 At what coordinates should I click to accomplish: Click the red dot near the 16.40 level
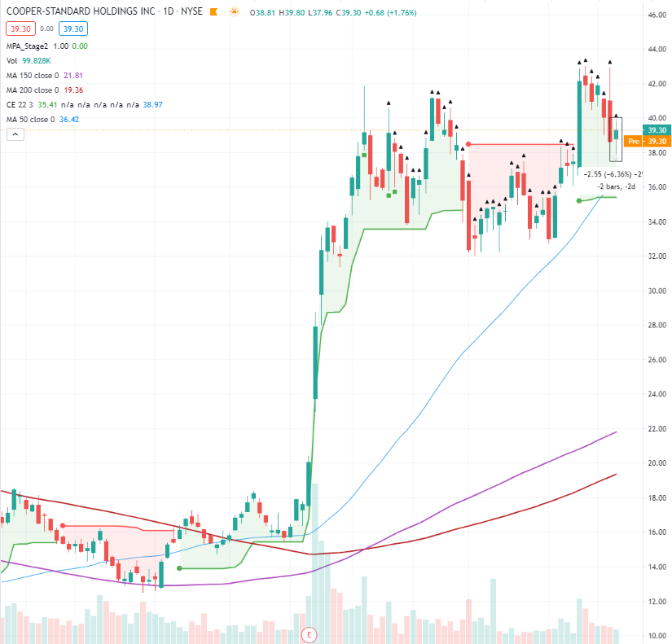[x=62, y=526]
